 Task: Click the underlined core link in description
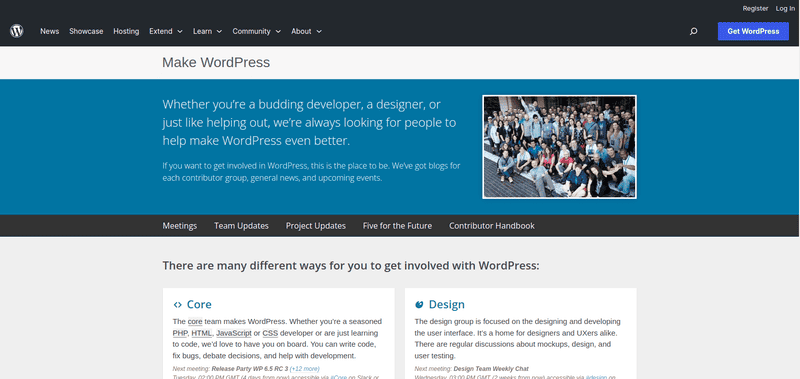(195, 321)
